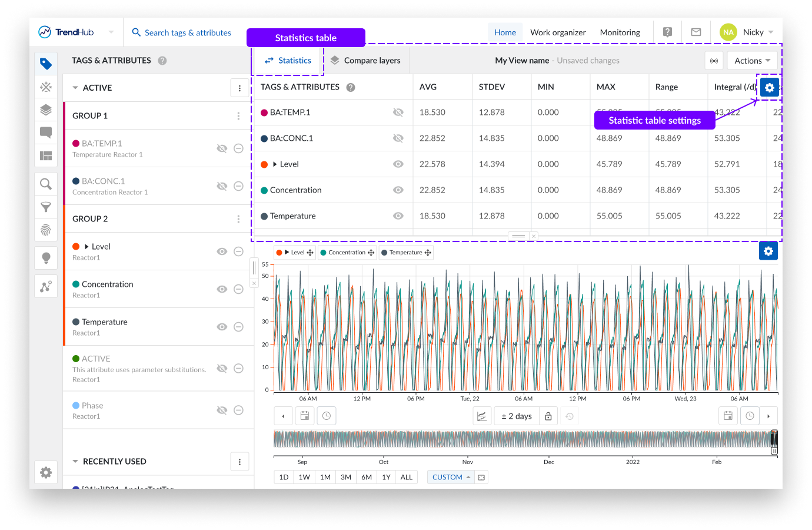Open the mail inbox icon
Viewport: 812px width, 530px height.
(x=695, y=32)
